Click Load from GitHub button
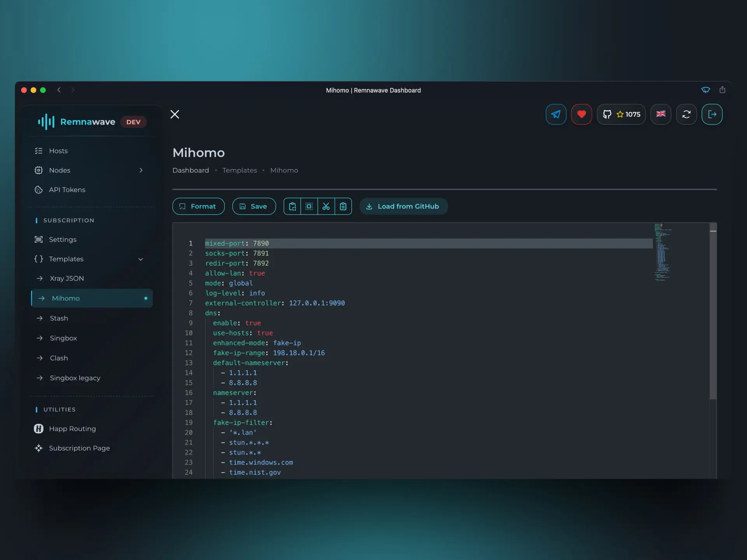 [x=403, y=206]
